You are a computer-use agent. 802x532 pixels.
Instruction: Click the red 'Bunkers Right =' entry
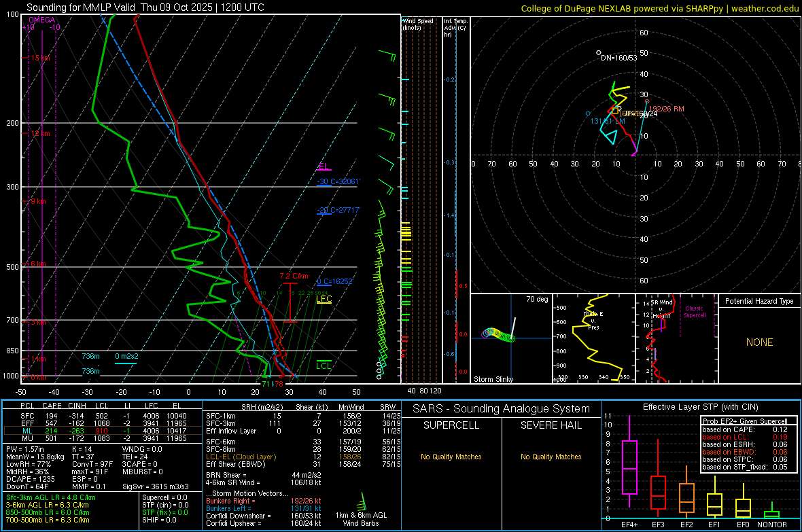tap(264, 501)
